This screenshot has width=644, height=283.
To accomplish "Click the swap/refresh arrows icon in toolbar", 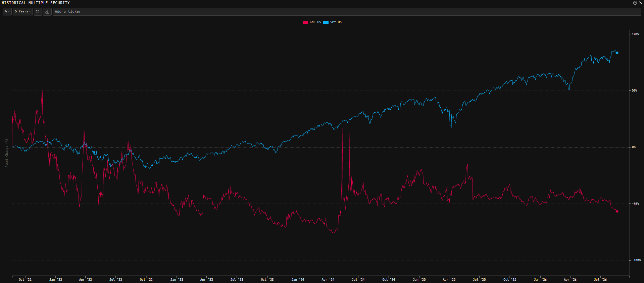I will click(x=38, y=11).
